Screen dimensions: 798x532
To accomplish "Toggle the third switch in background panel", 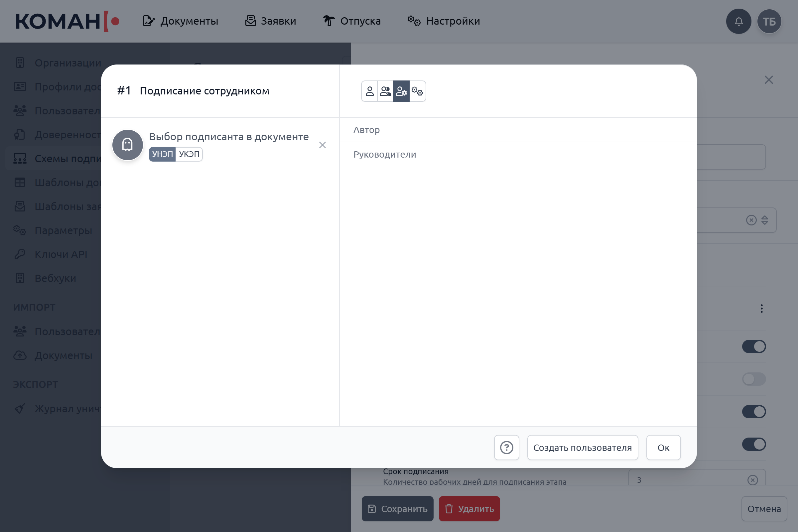I will (754, 412).
